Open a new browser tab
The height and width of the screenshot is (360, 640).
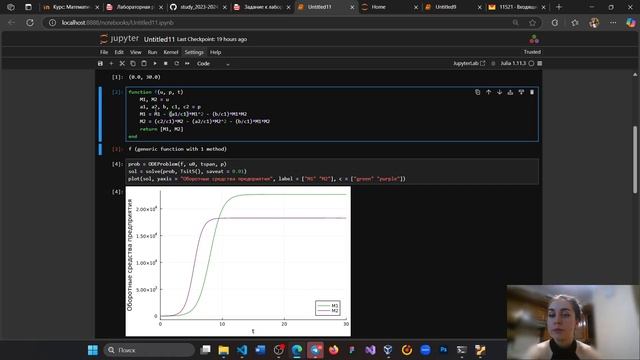pos(559,7)
